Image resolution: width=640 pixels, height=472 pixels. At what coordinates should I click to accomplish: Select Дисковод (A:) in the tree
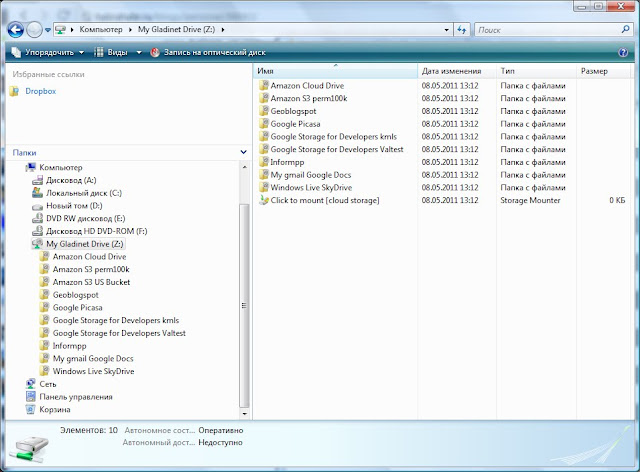(71, 180)
